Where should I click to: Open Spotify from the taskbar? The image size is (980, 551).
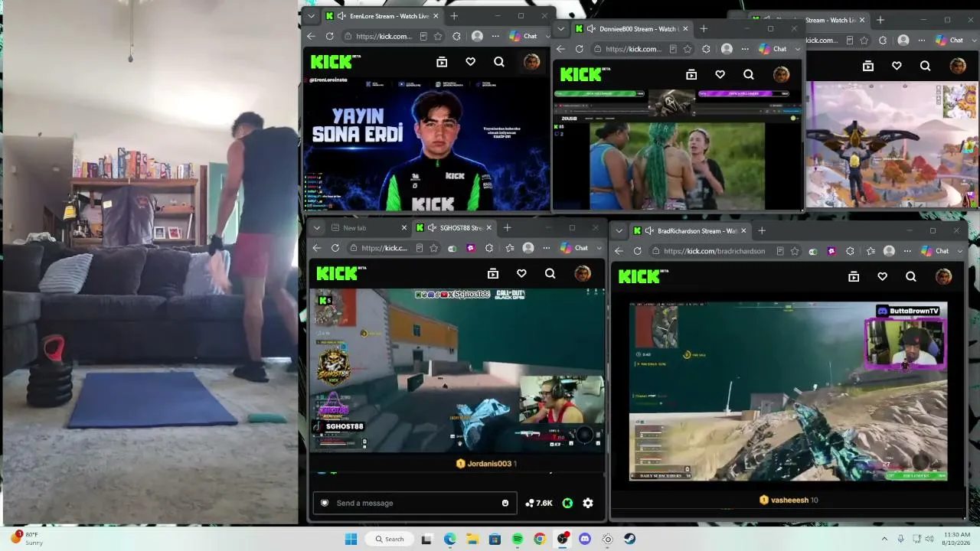coord(518,539)
